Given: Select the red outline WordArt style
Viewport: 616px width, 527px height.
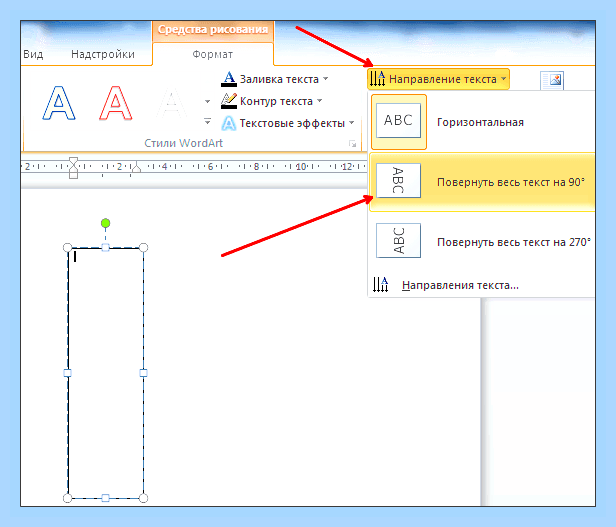Looking at the screenshot, I should tap(116, 103).
